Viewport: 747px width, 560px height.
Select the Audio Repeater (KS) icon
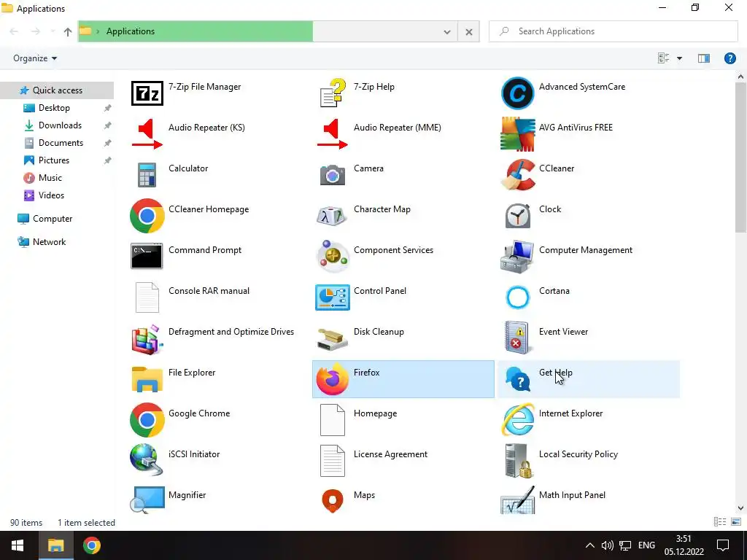pos(147,134)
